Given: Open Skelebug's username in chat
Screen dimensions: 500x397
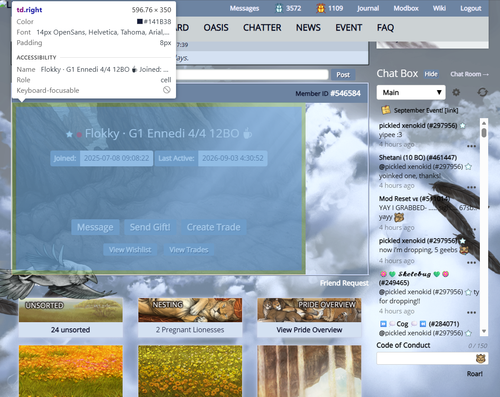Looking at the screenshot, I should pyautogui.click(x=414, y=274).
